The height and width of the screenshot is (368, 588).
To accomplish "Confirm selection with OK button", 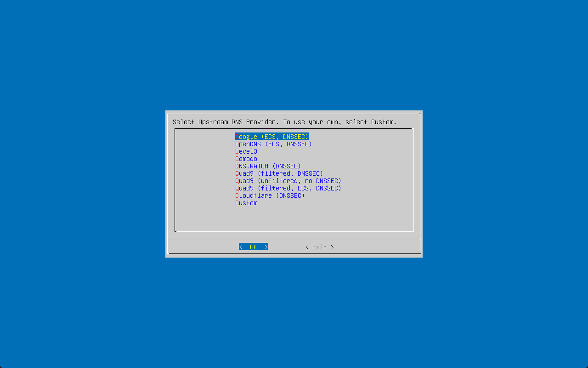I will [x=254, y=247].
